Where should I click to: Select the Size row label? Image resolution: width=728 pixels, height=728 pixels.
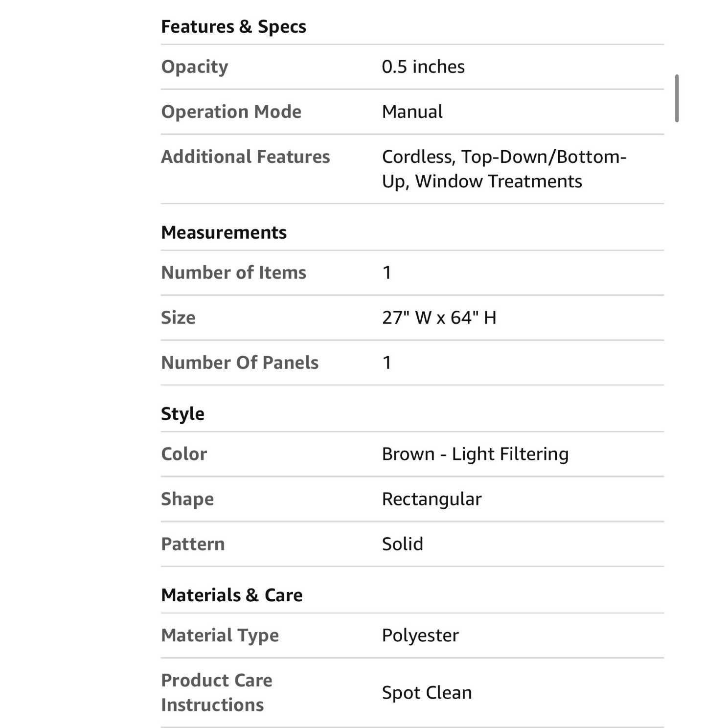(x=178, y=318)
